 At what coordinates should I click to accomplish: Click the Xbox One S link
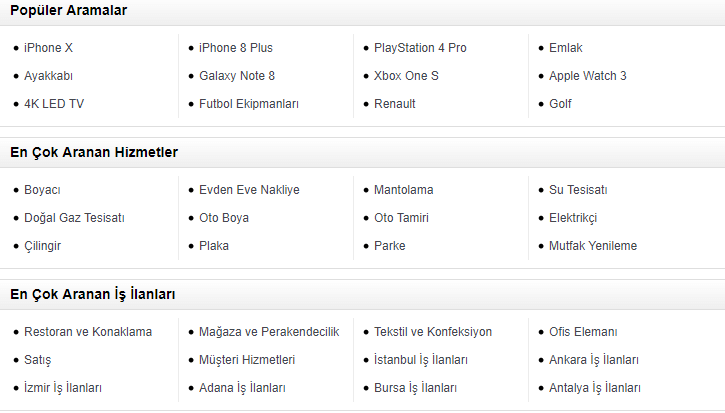click(x=406, y=76)
